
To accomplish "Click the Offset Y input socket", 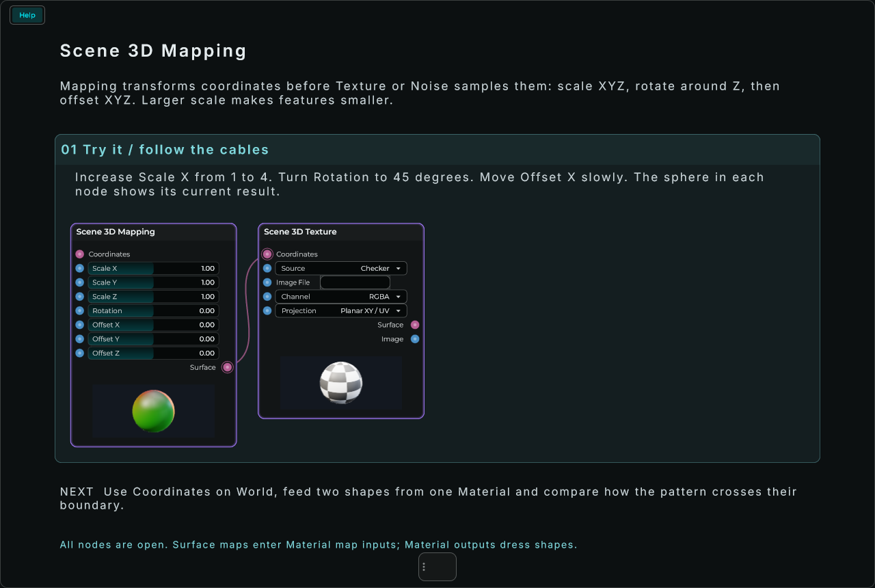I will tap(80, 339).
